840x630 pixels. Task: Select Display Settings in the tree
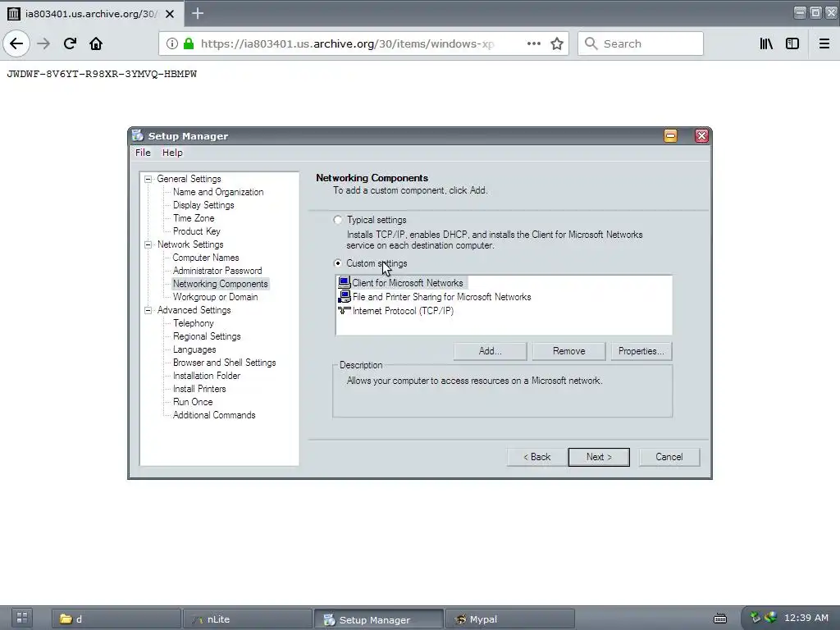coord(203,205)
